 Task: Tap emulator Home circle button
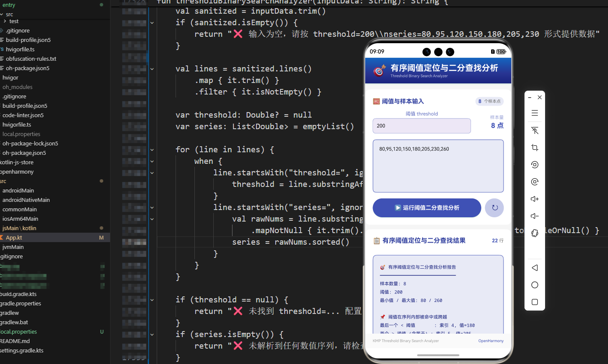click(x=535, y=285)
